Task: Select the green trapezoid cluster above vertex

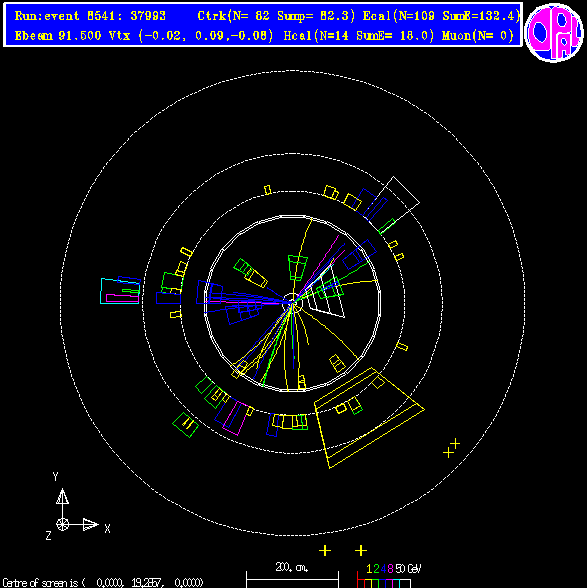Action: click(297, 268)
